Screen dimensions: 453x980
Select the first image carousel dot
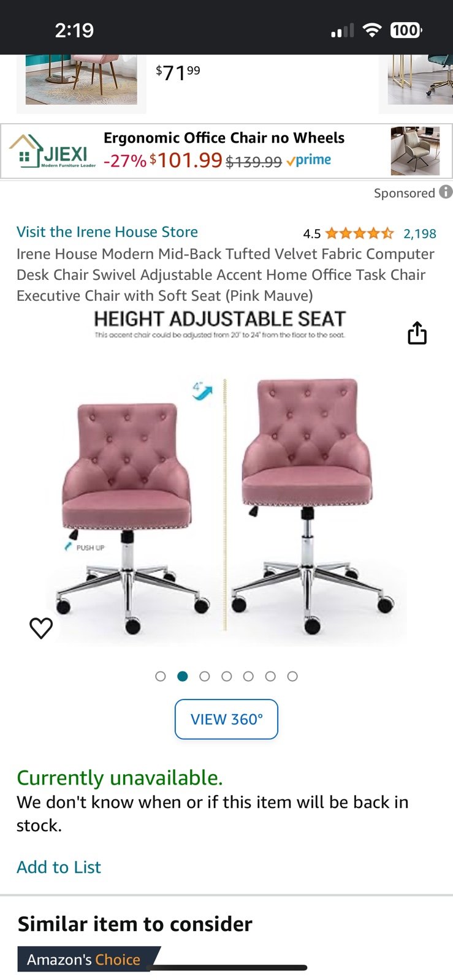pos(161,676)
